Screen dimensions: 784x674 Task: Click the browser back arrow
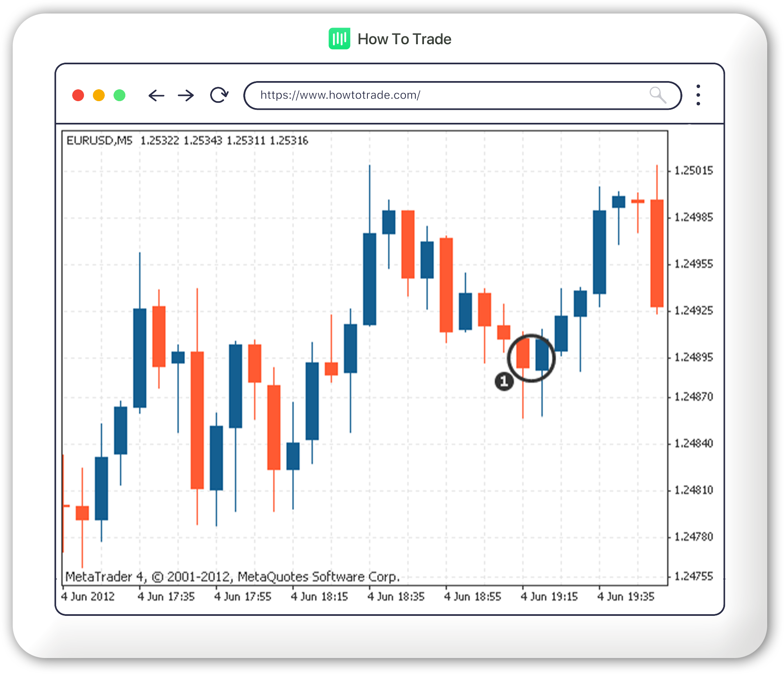point(157,95)
